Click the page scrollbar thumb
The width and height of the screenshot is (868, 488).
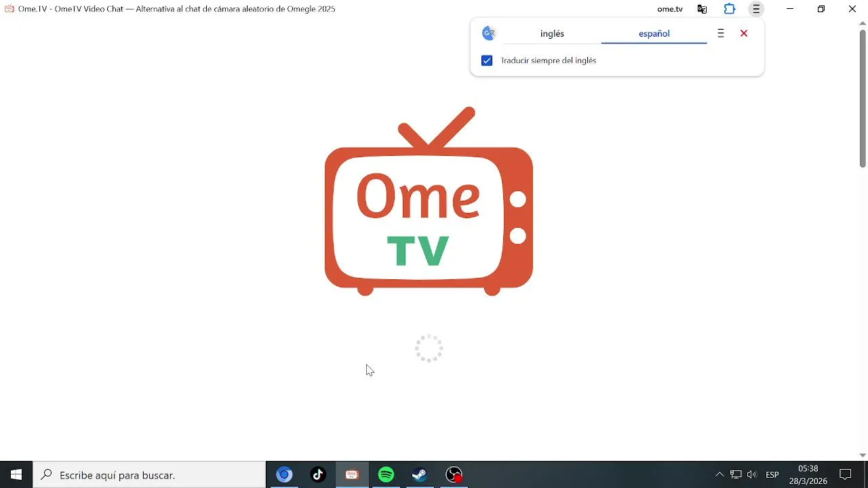(863, 99)
